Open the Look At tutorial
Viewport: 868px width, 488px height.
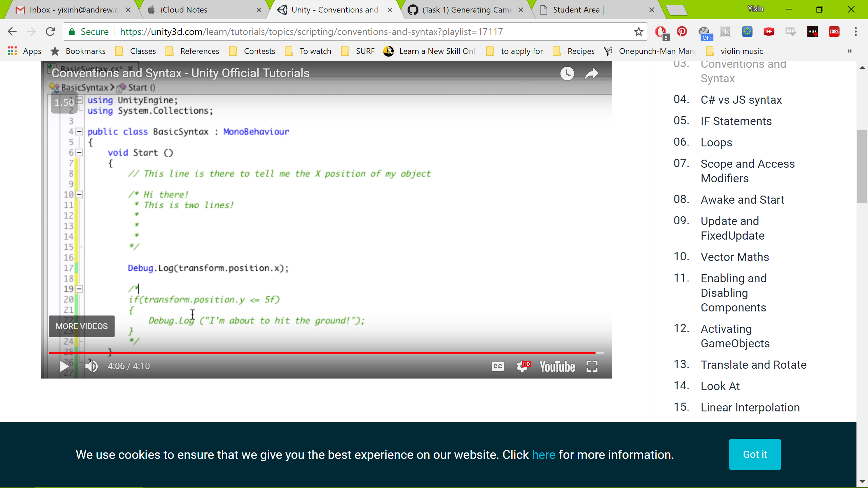tap(720, 386)
